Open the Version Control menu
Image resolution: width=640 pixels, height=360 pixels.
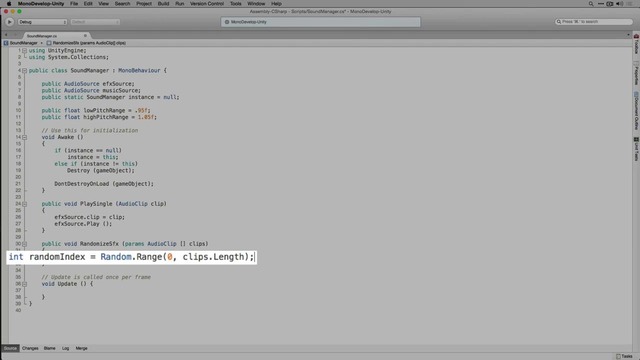(207, 4)
